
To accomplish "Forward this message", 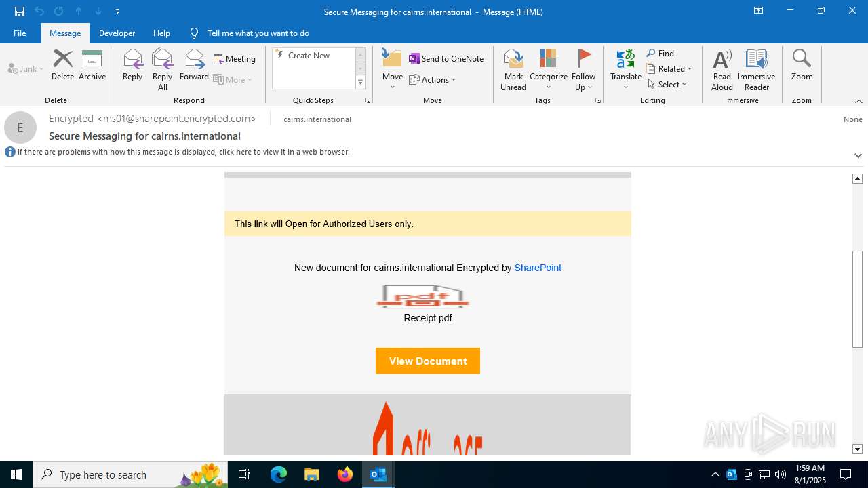I will pyautogui.click(x=194, y=65).
